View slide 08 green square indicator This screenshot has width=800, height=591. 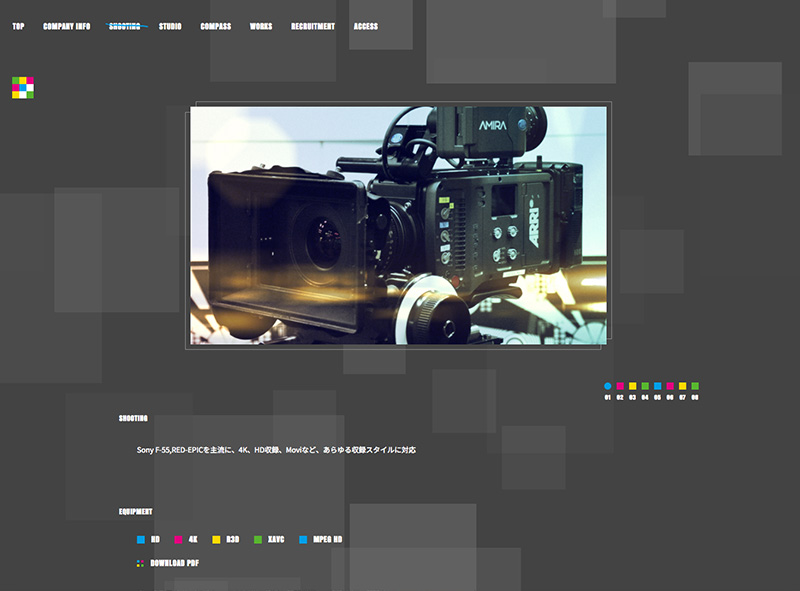point(695,386)
